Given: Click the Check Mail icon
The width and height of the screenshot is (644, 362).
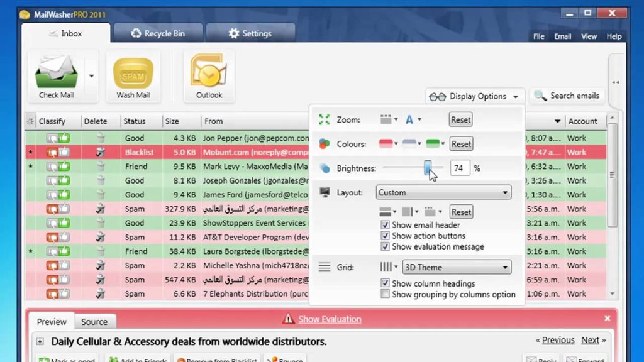Looking at the screenshot, I should [57, 72].
